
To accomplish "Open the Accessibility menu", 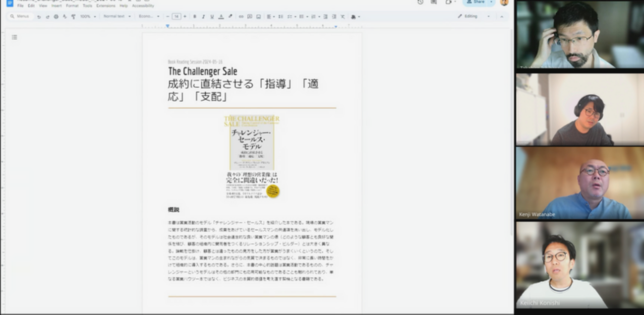I will point(143,6).
